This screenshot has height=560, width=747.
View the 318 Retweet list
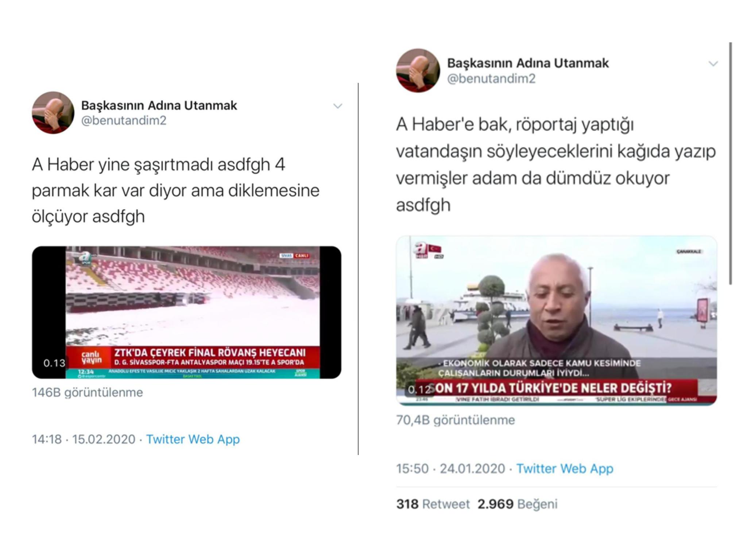pyautogui.click(x=433, y=504)
